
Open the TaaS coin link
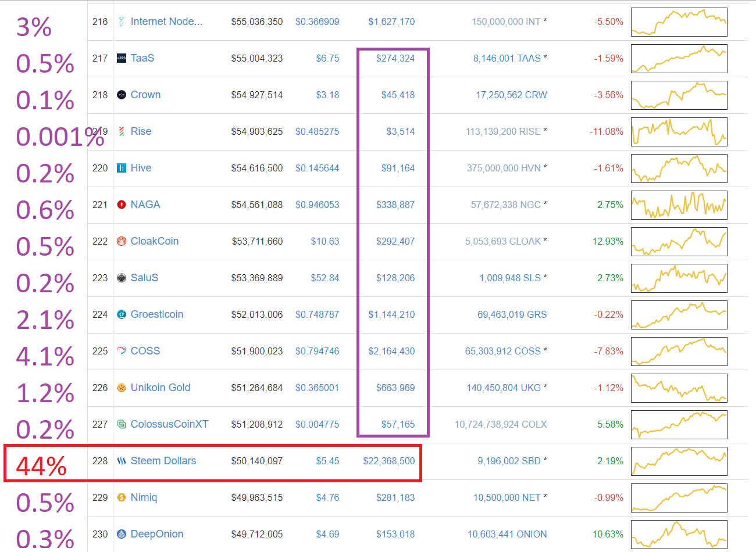click(x=142, y=58)
